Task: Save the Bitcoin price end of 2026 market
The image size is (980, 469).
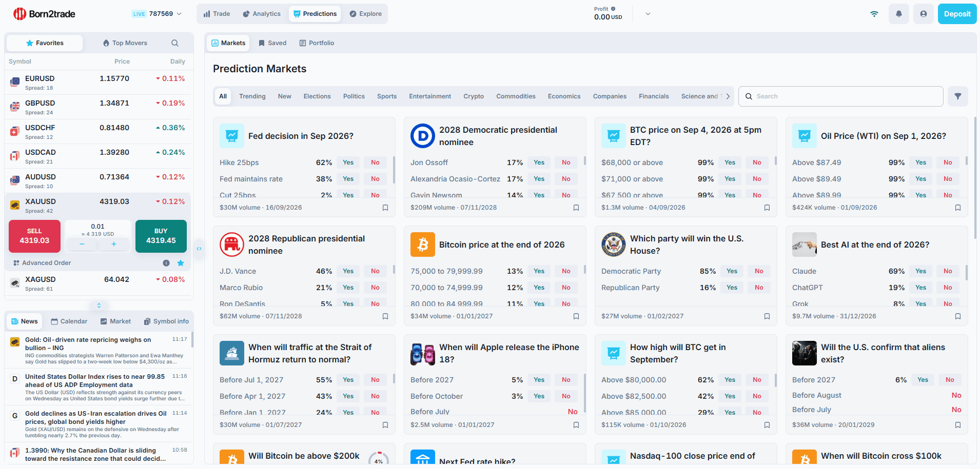Action: (576, 316)
